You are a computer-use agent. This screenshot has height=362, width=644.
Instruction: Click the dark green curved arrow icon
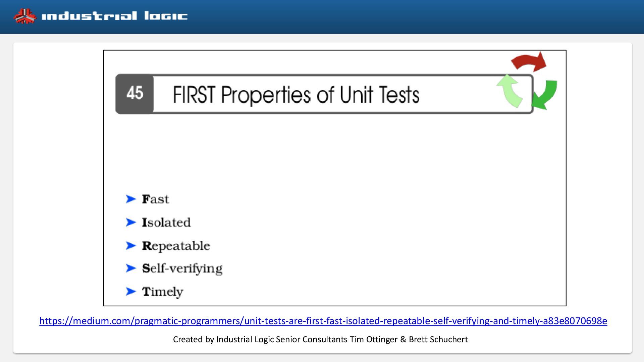tap(545, 95)
